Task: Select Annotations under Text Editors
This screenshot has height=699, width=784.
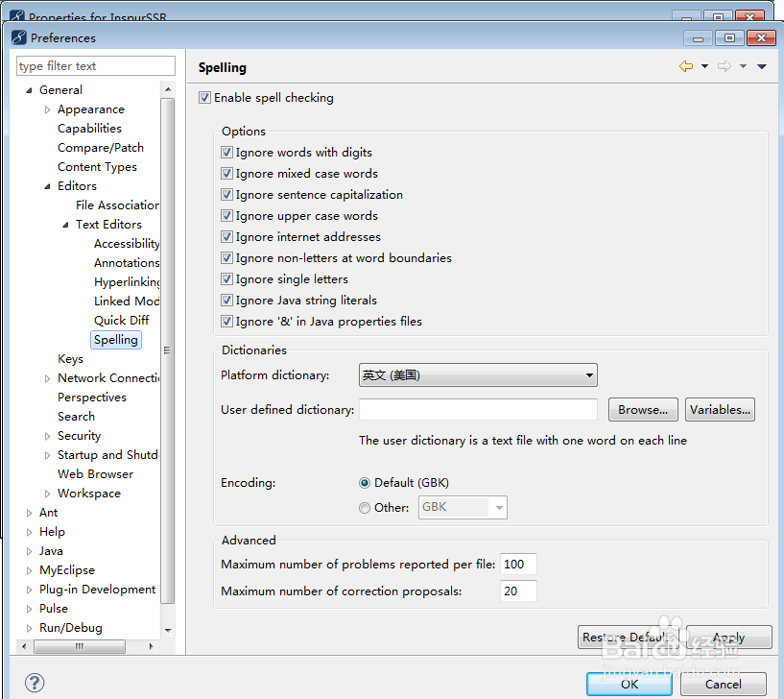Action: click(x=127, y=263)
